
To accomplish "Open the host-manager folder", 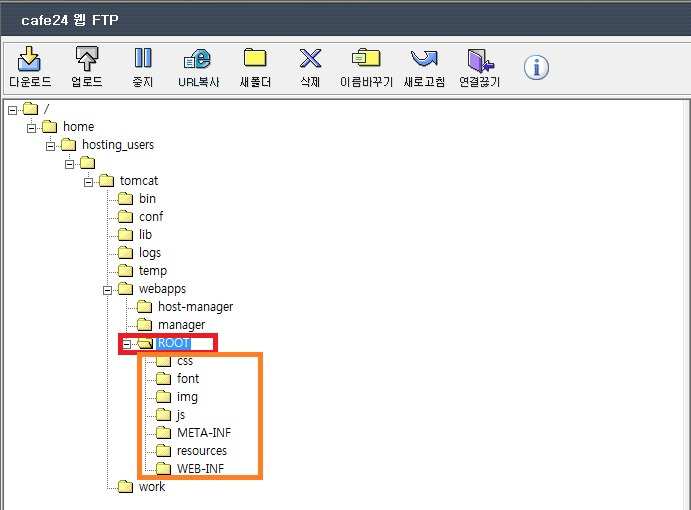I will coord(196,307).
